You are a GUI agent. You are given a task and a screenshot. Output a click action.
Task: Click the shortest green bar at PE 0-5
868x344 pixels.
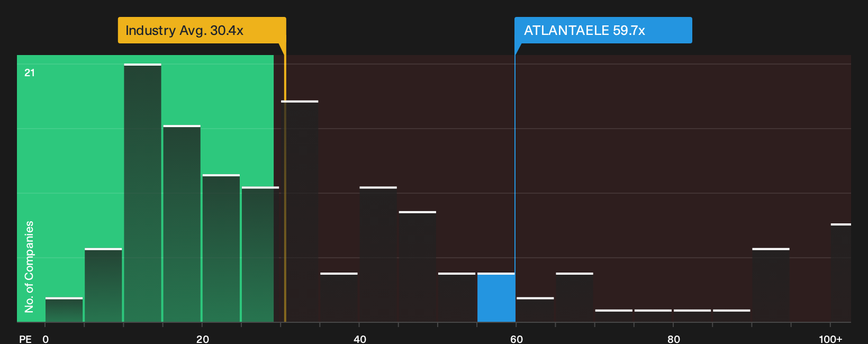tap(64, 310)
